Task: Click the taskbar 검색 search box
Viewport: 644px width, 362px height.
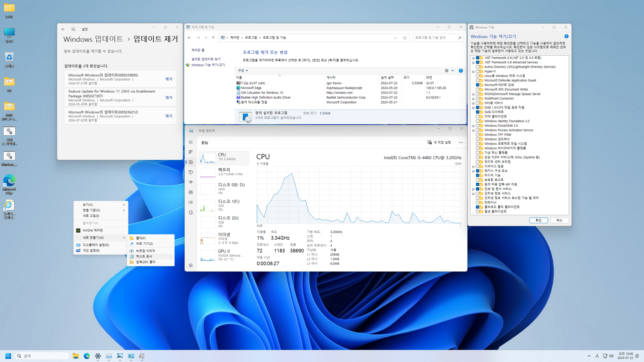Action: 42,356
